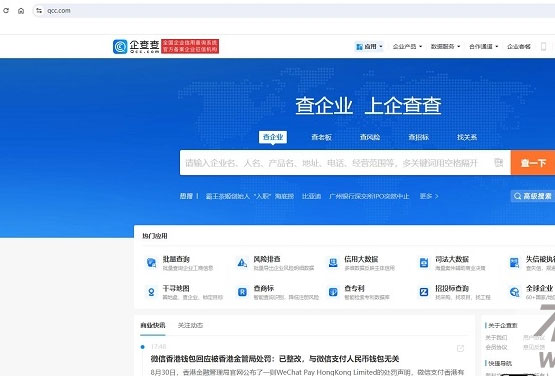This screenshot has width=555, height=378.
Task: Click the 查专利 patent icon
Action: coord(333,292)
